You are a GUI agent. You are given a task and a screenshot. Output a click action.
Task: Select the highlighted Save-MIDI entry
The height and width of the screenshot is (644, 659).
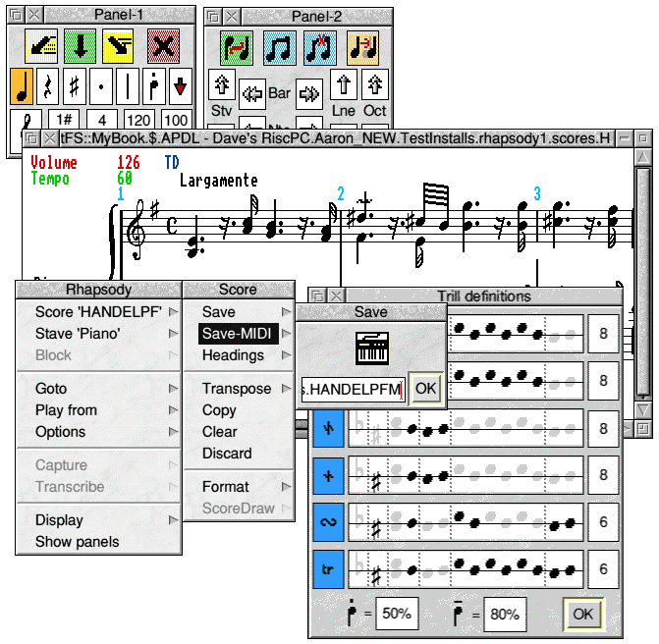(238, 334)
